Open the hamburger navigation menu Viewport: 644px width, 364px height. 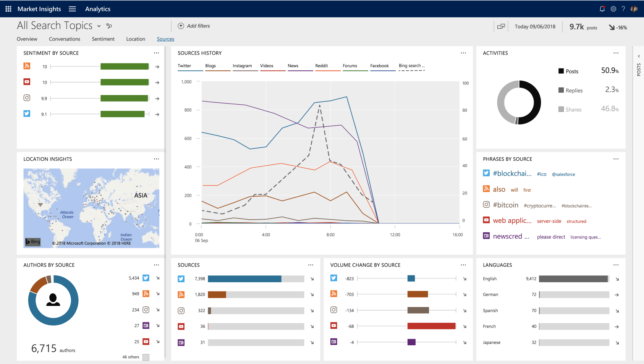pos(72,9)
